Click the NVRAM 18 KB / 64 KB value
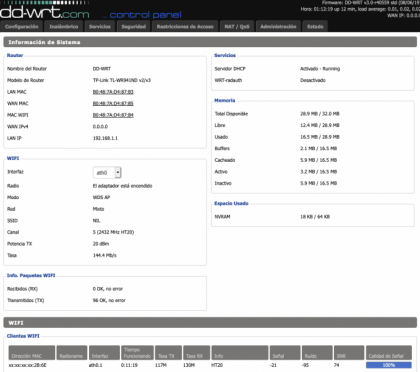The height and width of the screenshot is (372, 420). coord(315,217)
